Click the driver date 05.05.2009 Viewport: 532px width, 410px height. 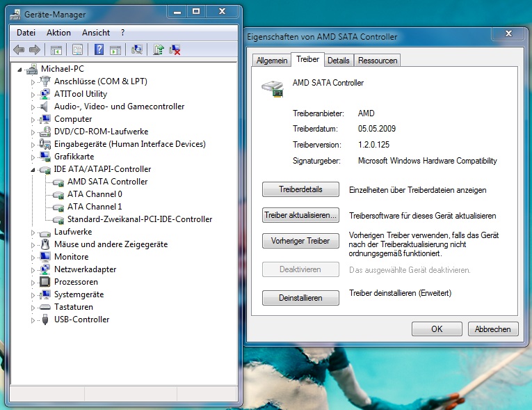pos(377,129)
